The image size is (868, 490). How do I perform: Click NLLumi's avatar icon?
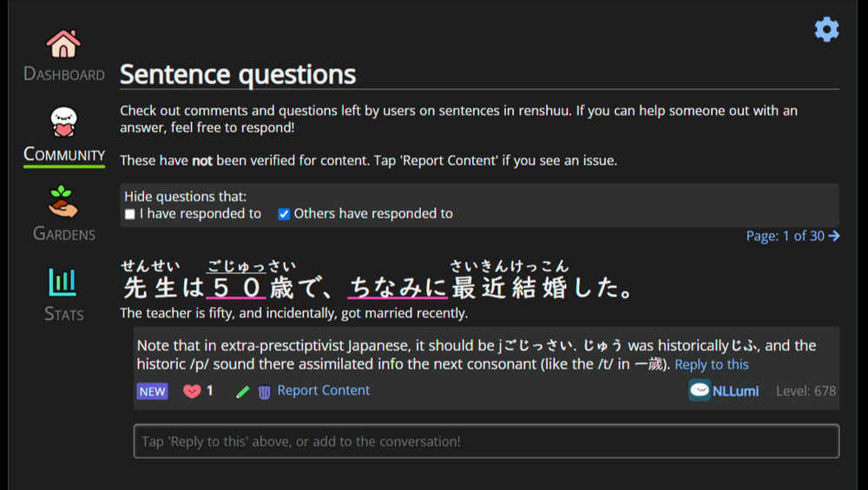(700, 390)
